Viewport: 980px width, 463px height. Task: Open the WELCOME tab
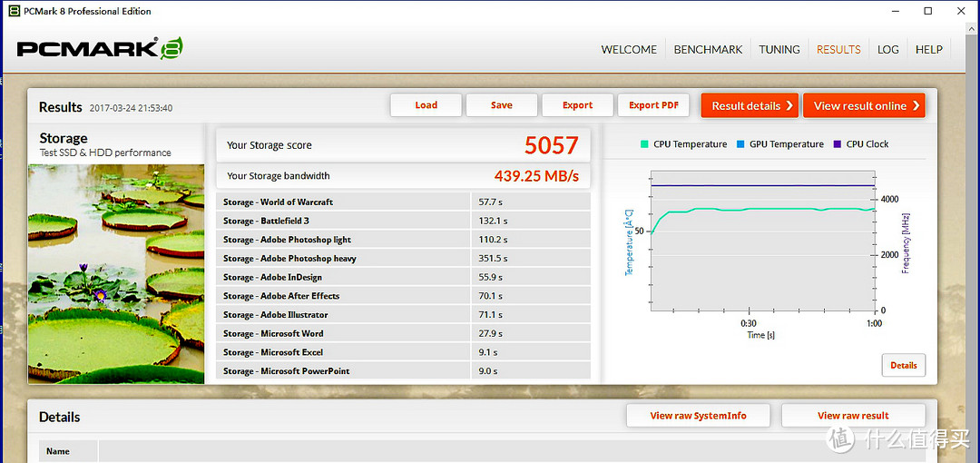tap(629, 49)
